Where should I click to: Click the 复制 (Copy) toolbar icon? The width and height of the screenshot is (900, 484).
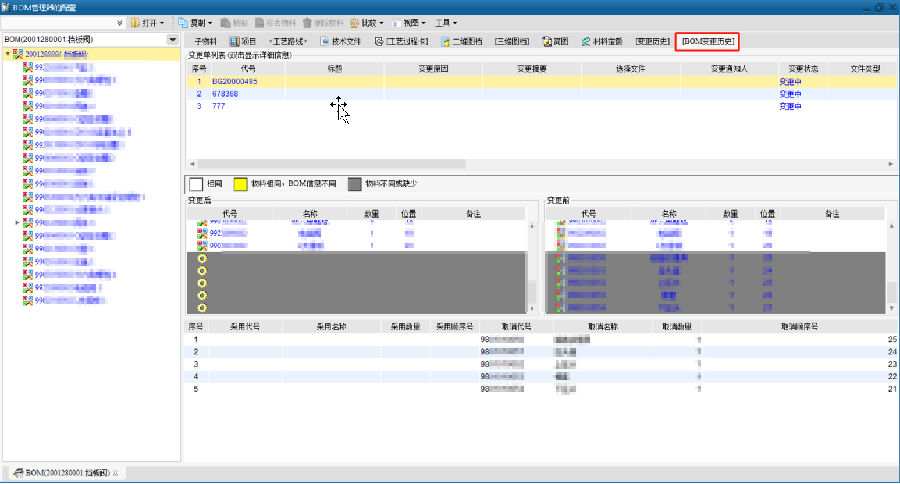tap(184, 22)
